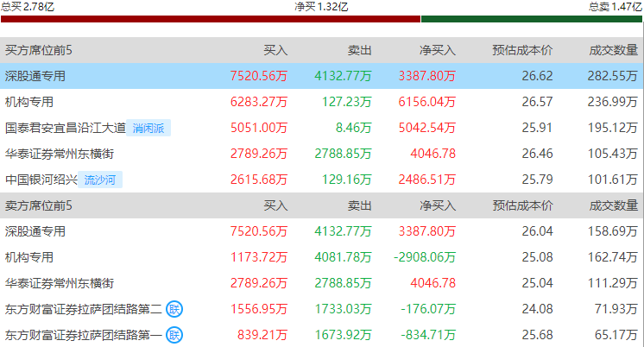
Task: Click sell amount 127.23万
Action: (x=347, y=102)
